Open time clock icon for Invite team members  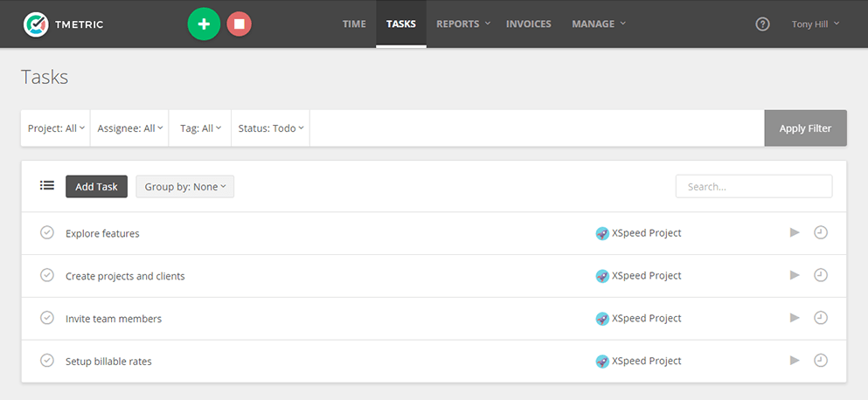point(820,318)
